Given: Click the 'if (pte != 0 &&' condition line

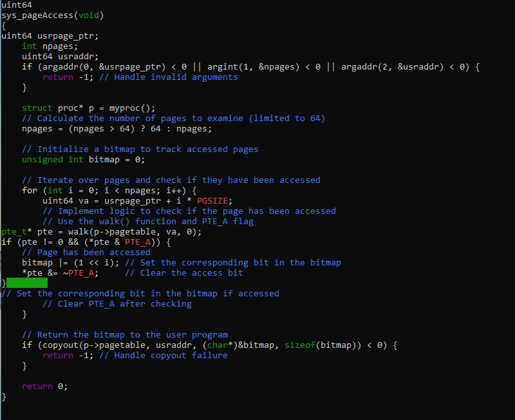Looking at the screenshot, I should [86, 242].
